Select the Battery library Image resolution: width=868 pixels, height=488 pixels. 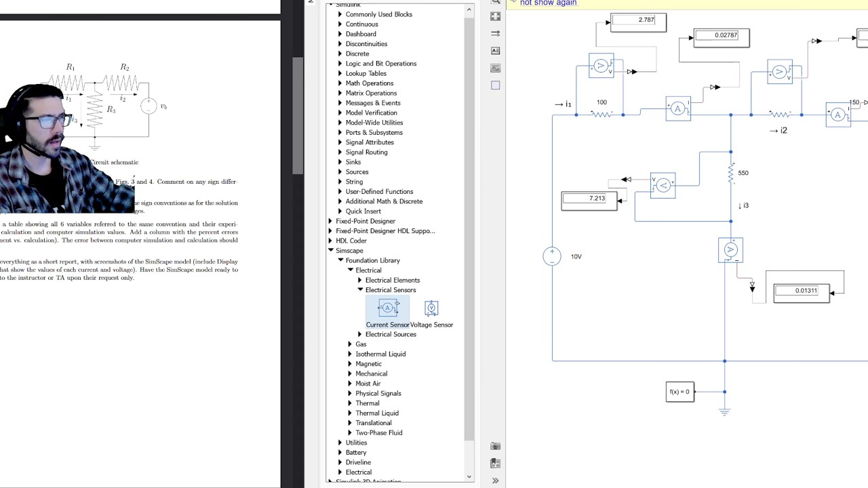tap(356, 453)
